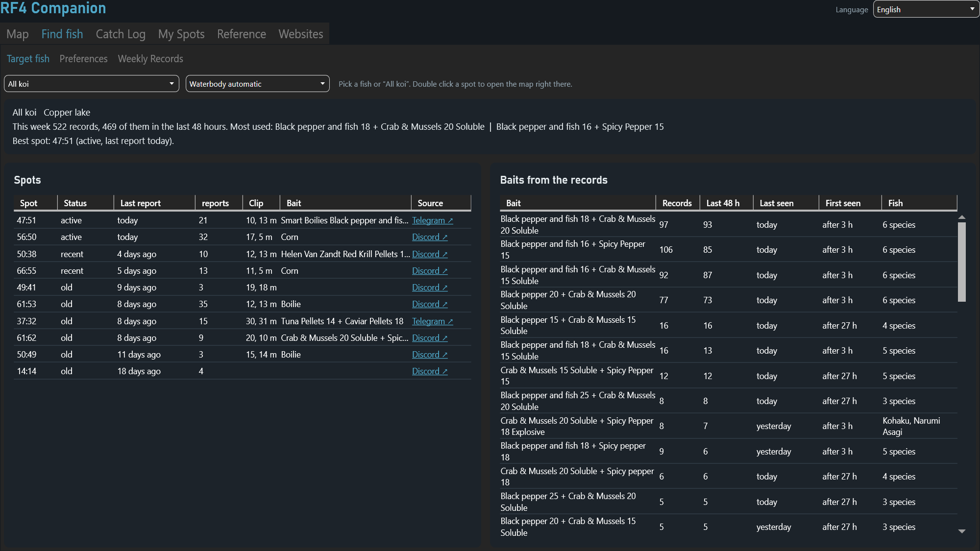
Task: Expand the All koi fish dropdown
Action: click(92, 84)
